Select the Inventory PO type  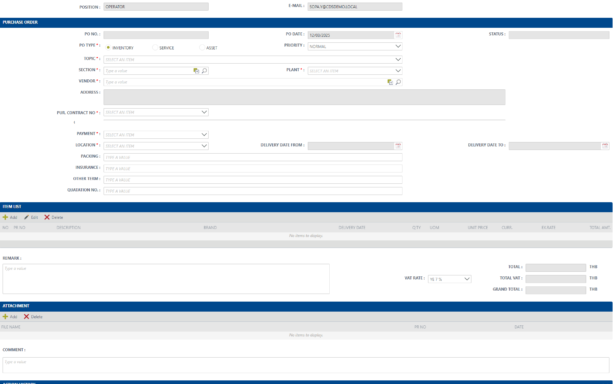(x=108, y=47)
